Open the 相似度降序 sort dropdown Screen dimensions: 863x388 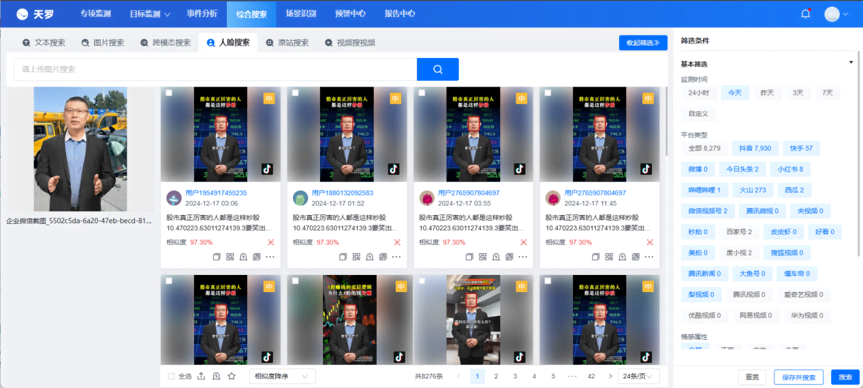(x=282, y=376)
